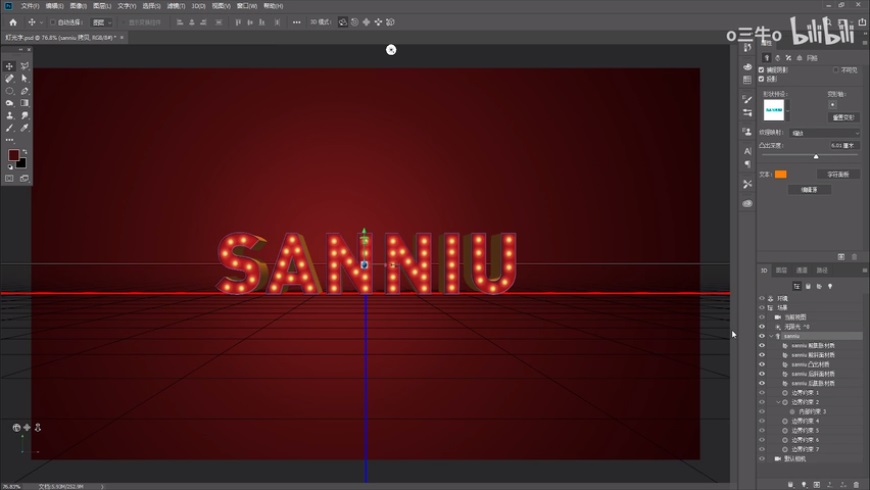Click the orange text color swatch
The width and height of the screenshot is (870, 490).
(x=780, y=174)
